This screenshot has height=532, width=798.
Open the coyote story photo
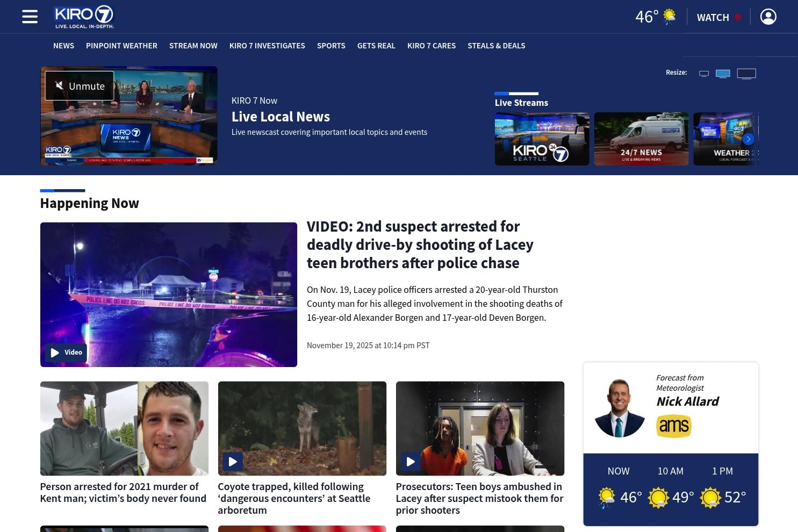click(x=302, y=428)
